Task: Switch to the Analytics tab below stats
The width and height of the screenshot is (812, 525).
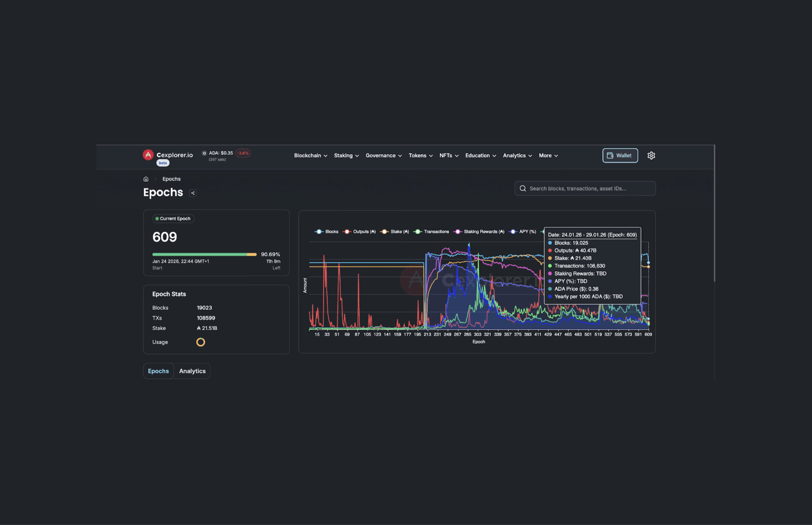Action: 192,371
